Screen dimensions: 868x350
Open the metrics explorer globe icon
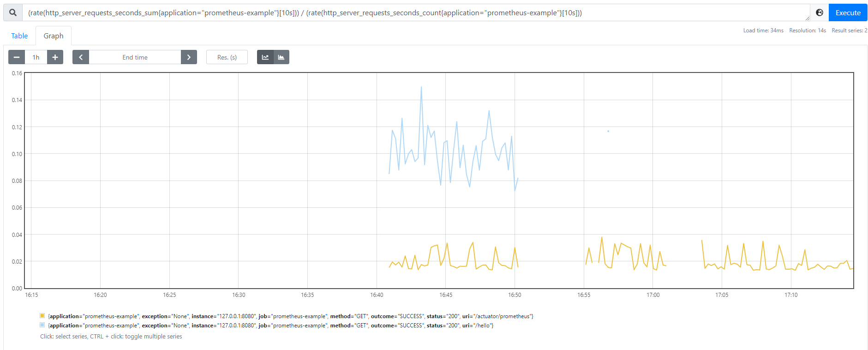click(x=820, y=12)
